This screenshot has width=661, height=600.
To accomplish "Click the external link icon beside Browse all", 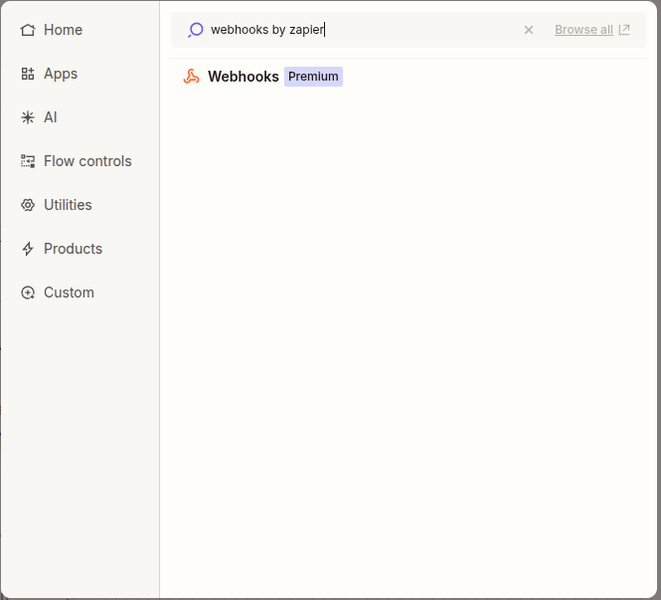I will tap(624, 30).
